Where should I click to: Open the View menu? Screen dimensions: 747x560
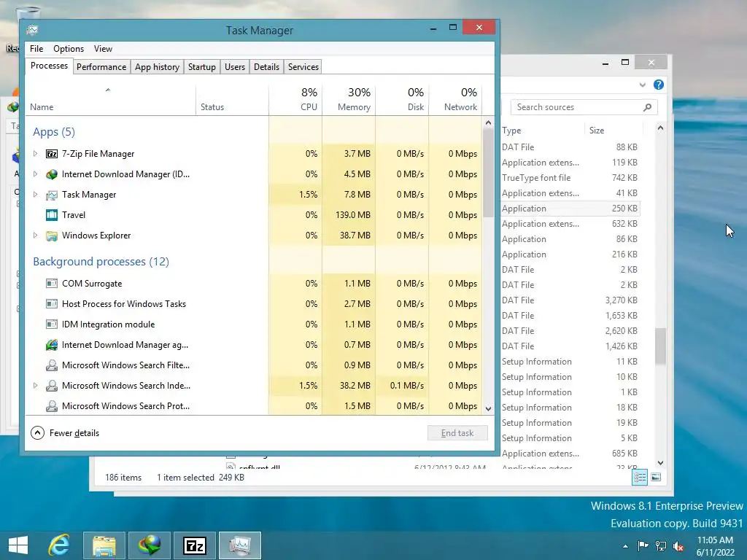pos(103,49)
